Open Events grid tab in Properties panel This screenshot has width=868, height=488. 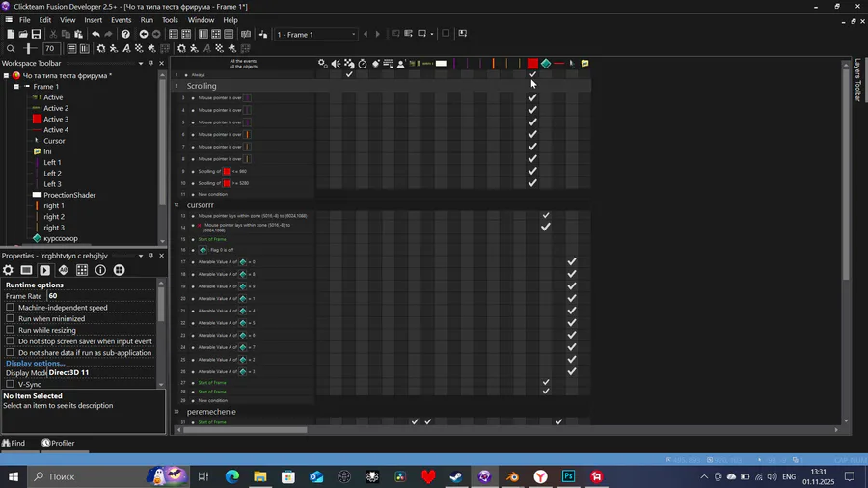click(x=82, y=270)
